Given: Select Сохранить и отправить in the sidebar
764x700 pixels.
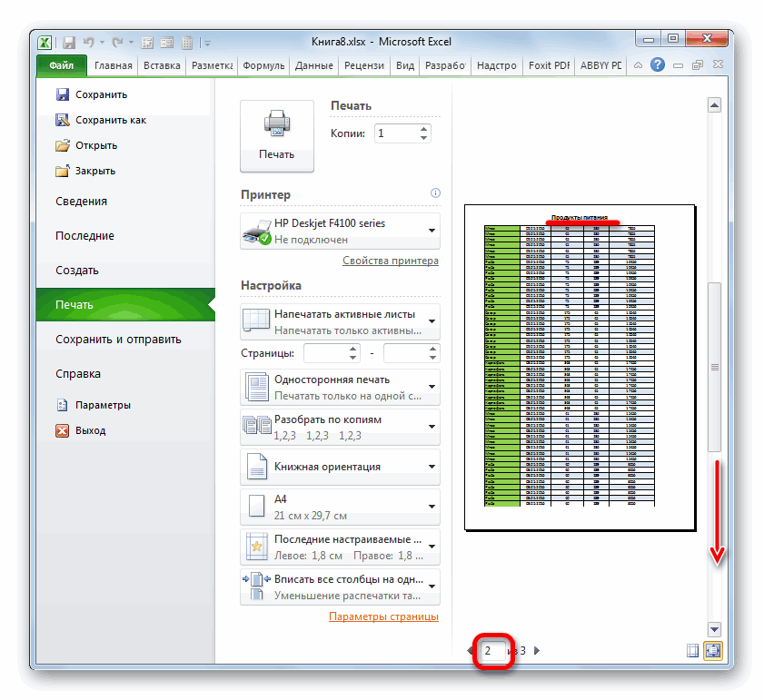Looking at the screenshot, I should click(x=118, y=339).
